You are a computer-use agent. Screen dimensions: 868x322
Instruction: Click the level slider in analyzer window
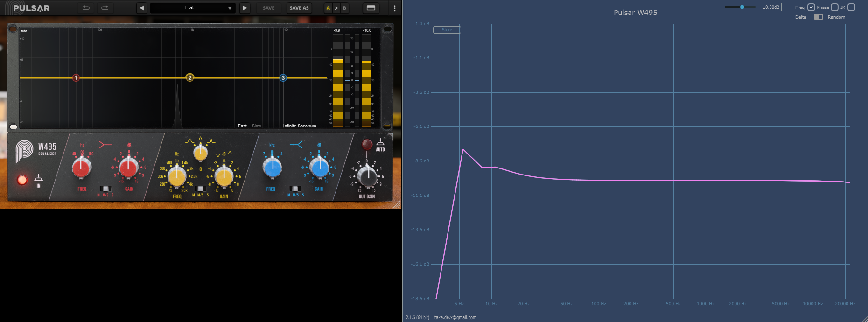740,7
